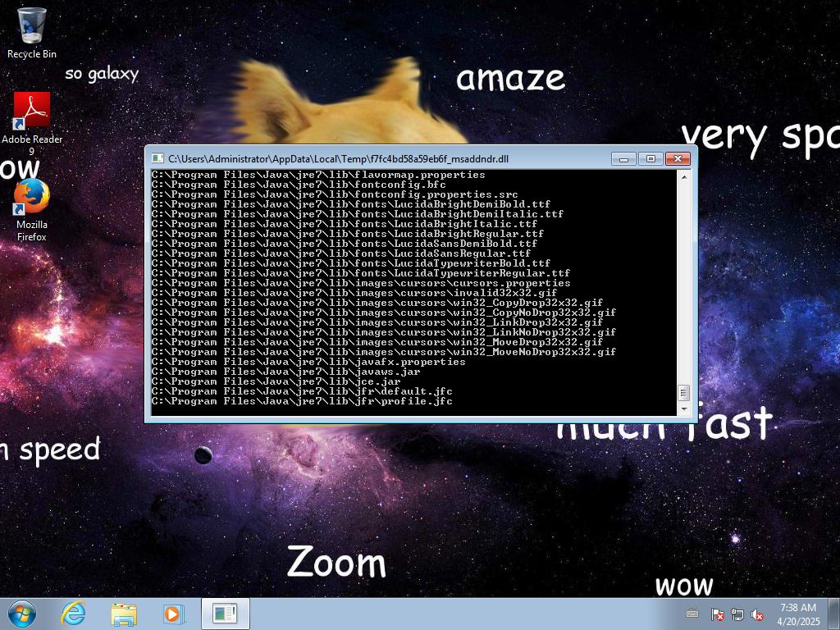This screenshot has width=840, height=630.
Task: Click the invalid32x32.gif output line
Action: pos(354,293)
